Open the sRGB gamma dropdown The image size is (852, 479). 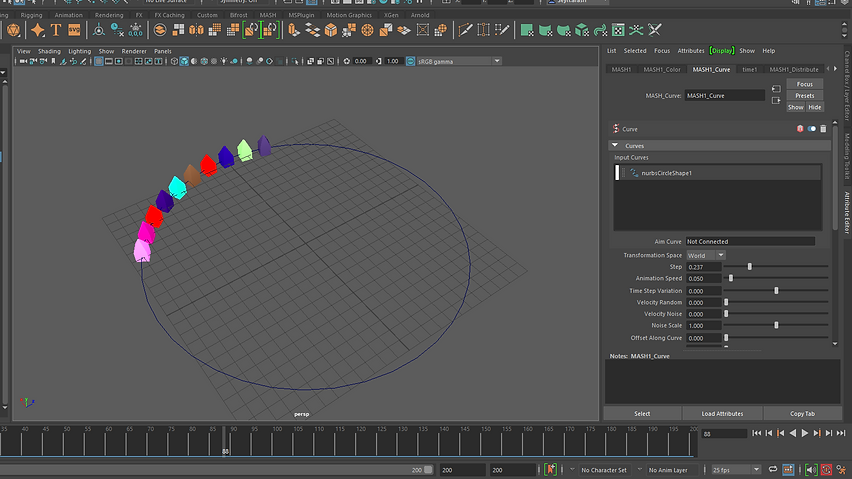459,61
